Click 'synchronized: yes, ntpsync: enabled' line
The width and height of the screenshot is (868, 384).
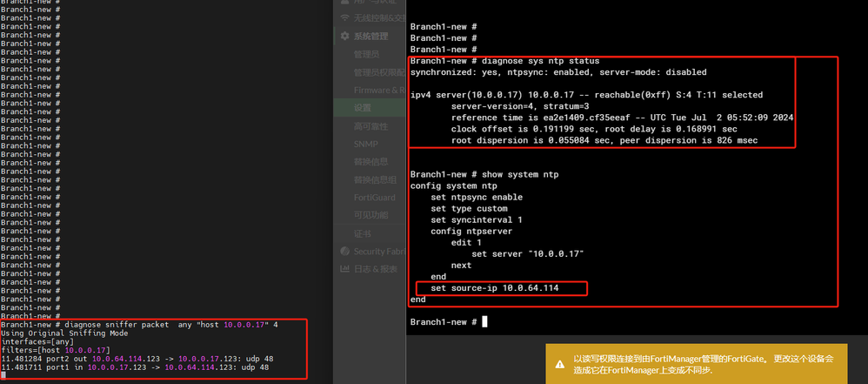coord(558,72)
